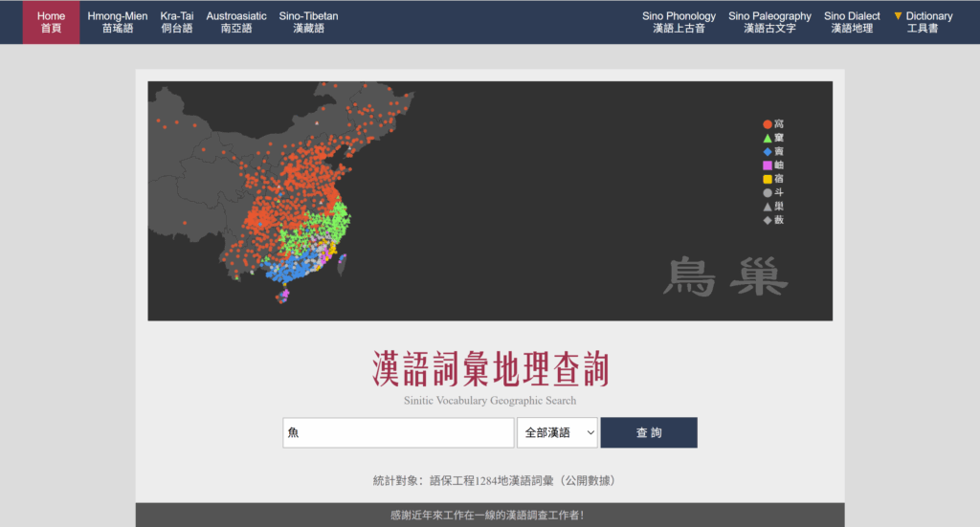Click the yellow triangle beside Dictionary
The width and height of the screenshot is (980, 527).
coord(898,15)
